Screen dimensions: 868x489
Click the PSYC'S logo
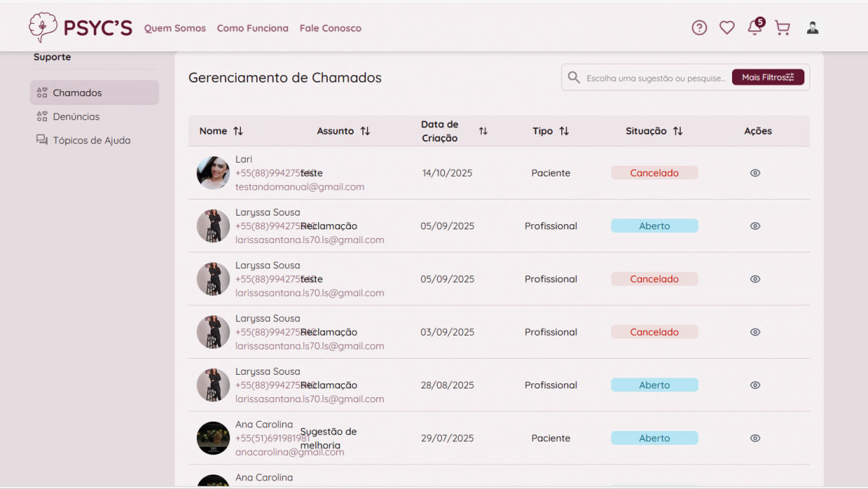80,27
